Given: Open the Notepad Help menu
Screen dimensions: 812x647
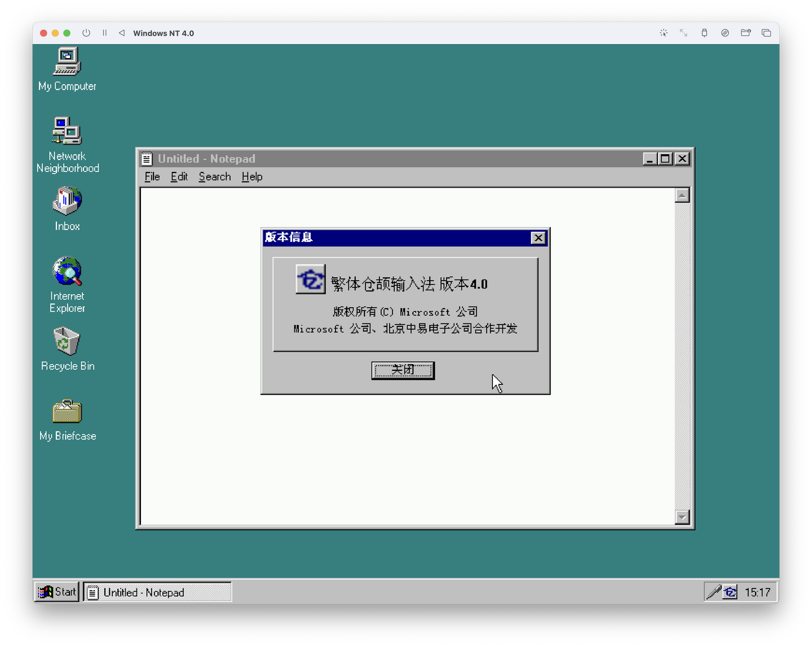Looking at the screenshot, I should click(x=252, y=177).
